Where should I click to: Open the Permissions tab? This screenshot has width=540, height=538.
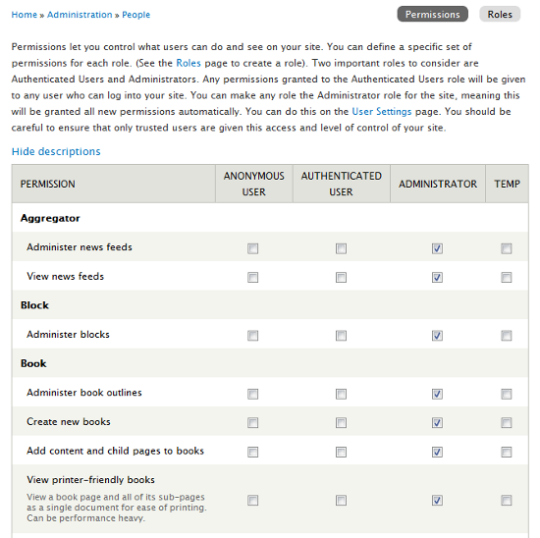click(432, 14)
